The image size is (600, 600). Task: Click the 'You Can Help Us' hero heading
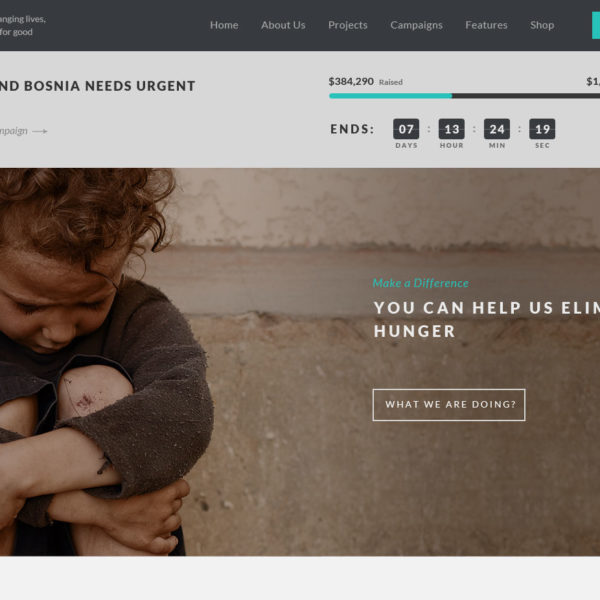(x=487, y=319)
